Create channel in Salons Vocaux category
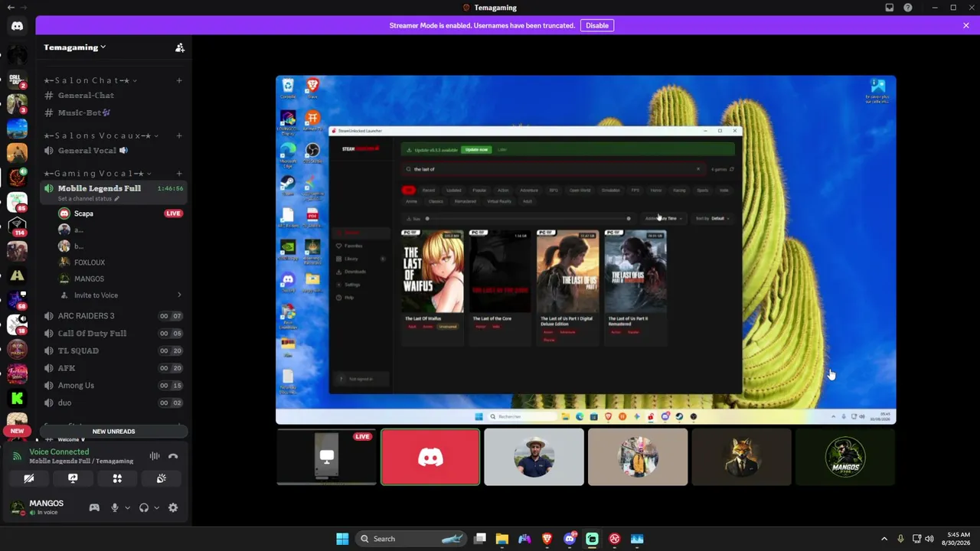The height and width of the screenshot is (551, 980). tap(179, 135)
